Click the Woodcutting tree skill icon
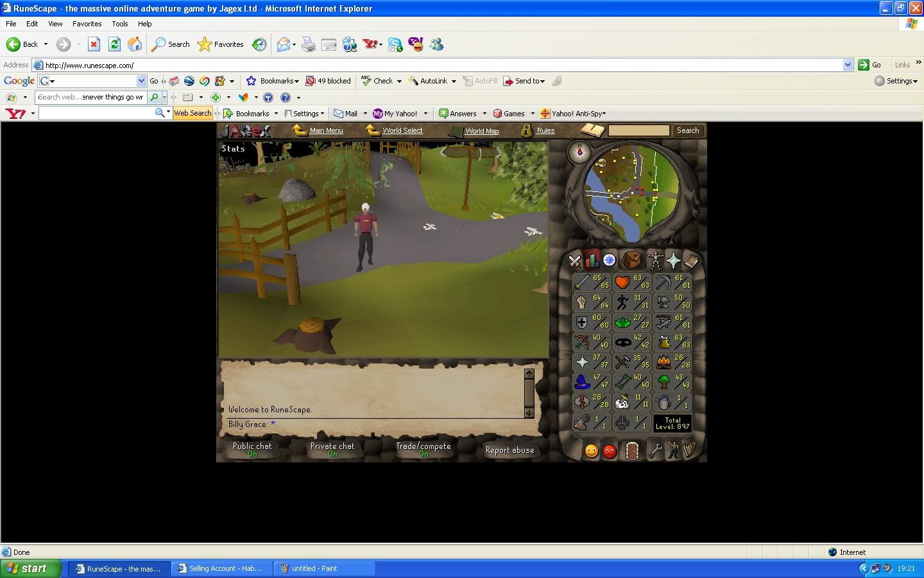Image resolution: width=924 pixels, height=578 pixels. (665, 381)
